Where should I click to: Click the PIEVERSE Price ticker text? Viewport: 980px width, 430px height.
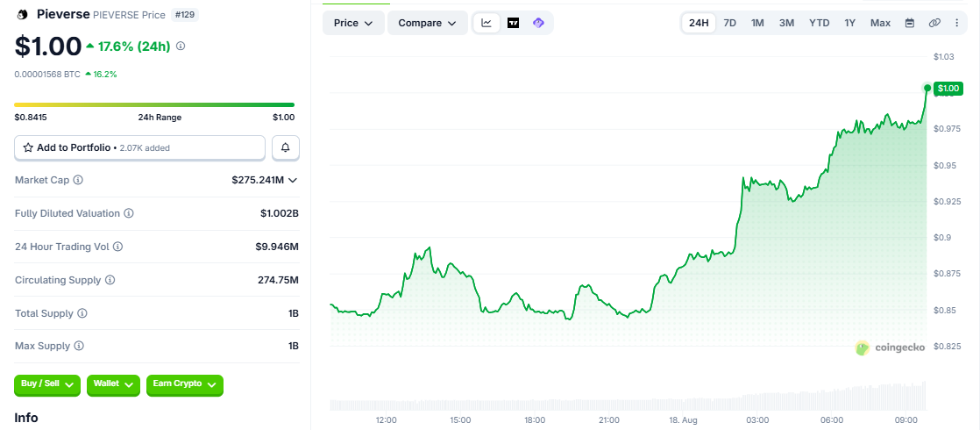click(x=130, y=14)
